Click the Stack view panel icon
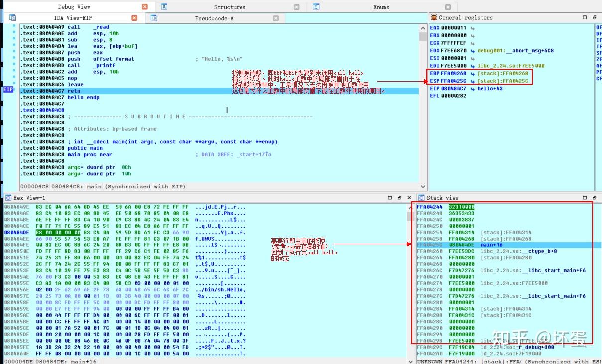Screen dimensions: 602x364 pos(422,197)
